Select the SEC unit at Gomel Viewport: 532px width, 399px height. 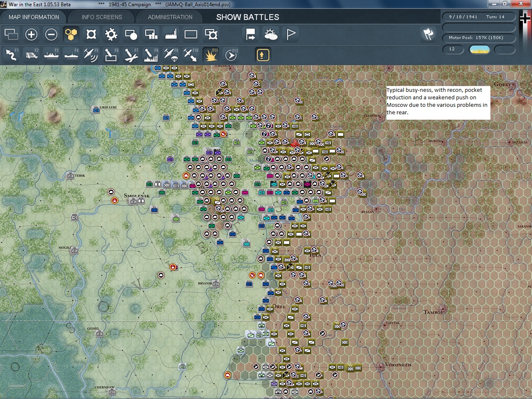click(x=99, y=334)
